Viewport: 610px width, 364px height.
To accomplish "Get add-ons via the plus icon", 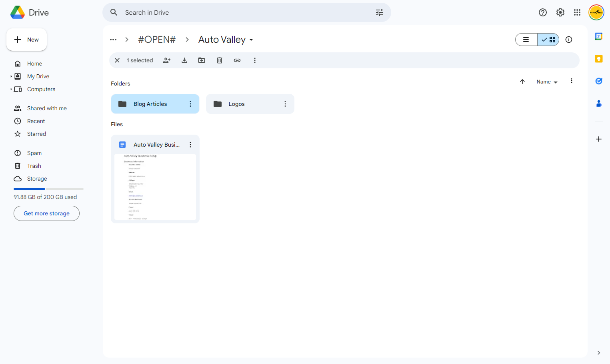I will coord(599,139).
